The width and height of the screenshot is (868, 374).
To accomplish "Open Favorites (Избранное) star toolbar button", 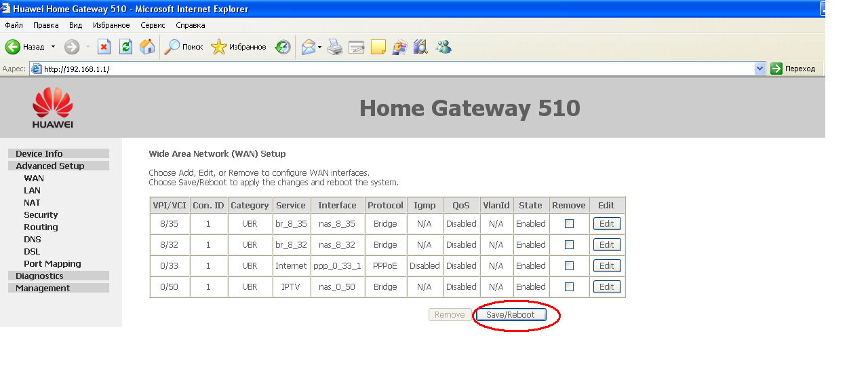I will pyautogui.click(x=239, y=47).
